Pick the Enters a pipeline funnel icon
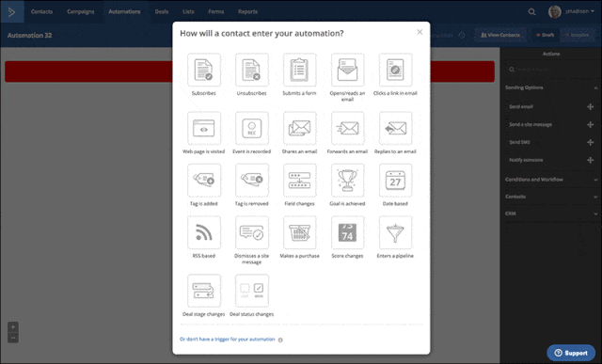The height and width of the screenshot is (364, 602). pyautogui.click(x=395, y=232)
